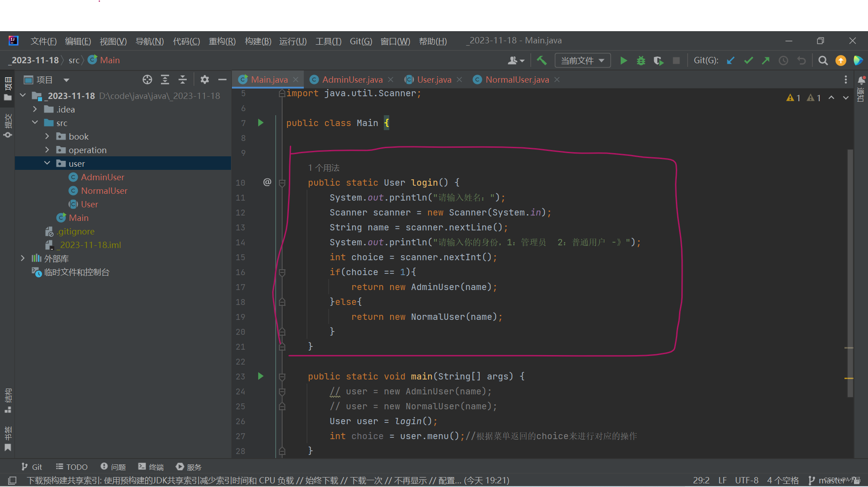Viewport: 868px width, 487px height.
Task: Close the Main.java tab
Action: coord(296,80)
